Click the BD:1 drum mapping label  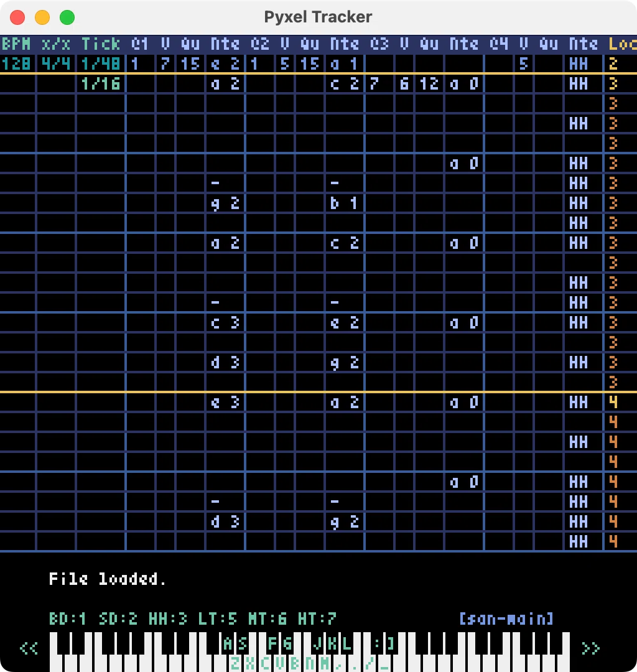click(68, 618)
